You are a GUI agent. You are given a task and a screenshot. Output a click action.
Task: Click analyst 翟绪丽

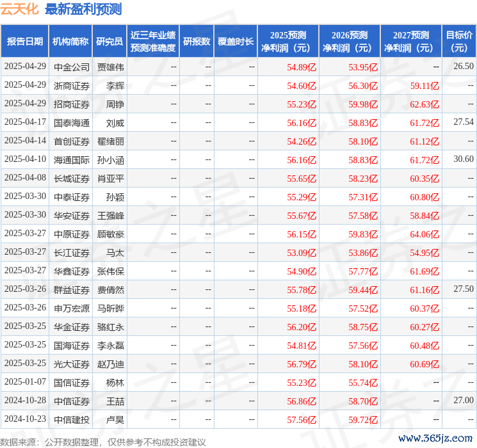[110, 141]
